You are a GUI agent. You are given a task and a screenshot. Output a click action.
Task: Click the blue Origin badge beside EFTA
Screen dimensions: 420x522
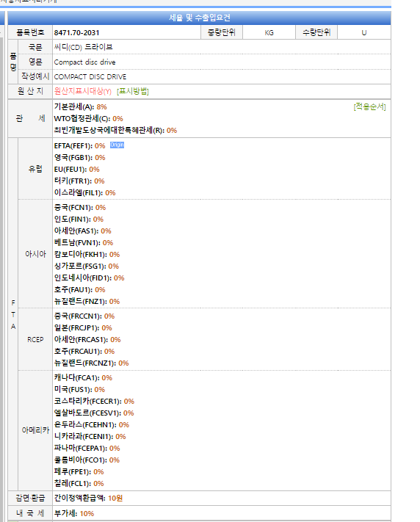pyautogui.click(x=117, y=145)
